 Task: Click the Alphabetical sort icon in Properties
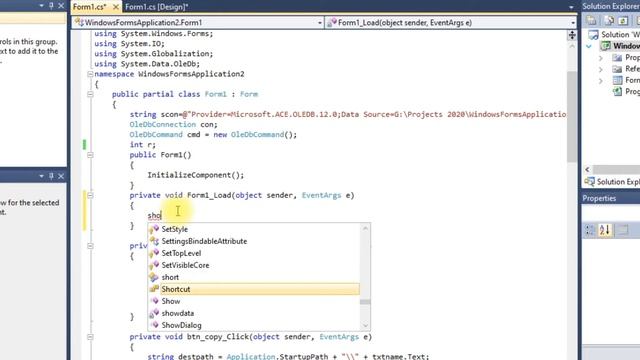605,230
